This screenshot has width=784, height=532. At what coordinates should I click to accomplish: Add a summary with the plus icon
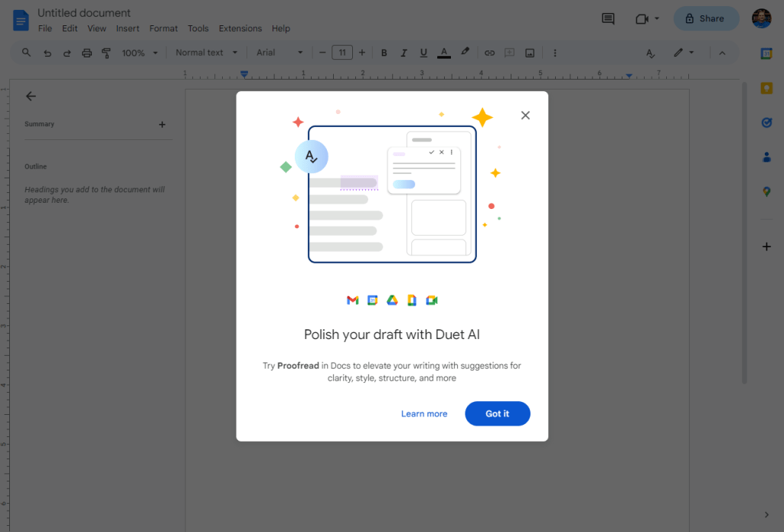[x=162, y=125]
